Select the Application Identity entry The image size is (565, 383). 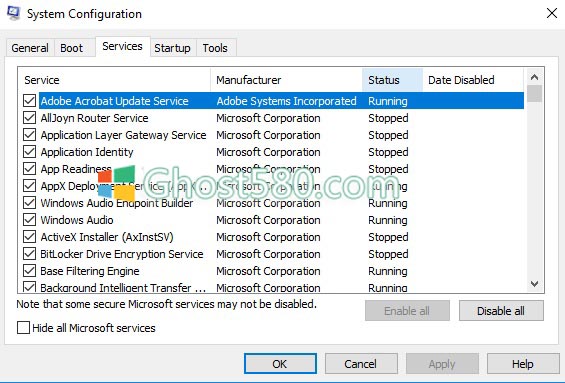click(x=87, y=152)
